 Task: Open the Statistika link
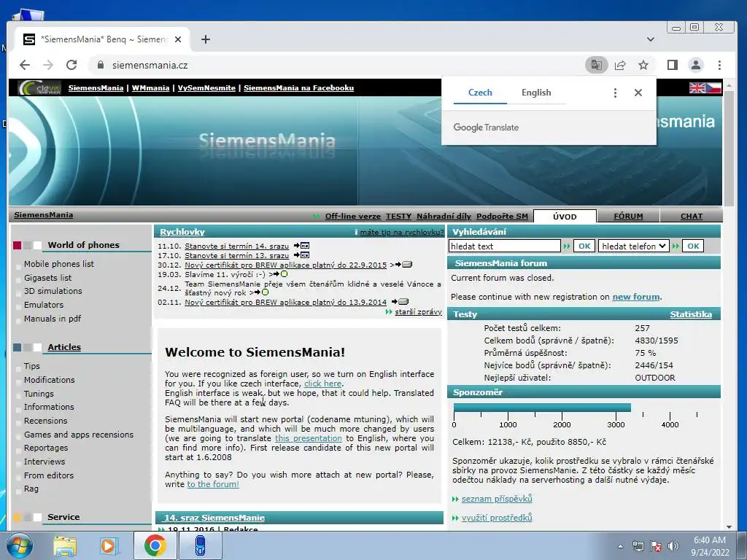pos(691,314)
